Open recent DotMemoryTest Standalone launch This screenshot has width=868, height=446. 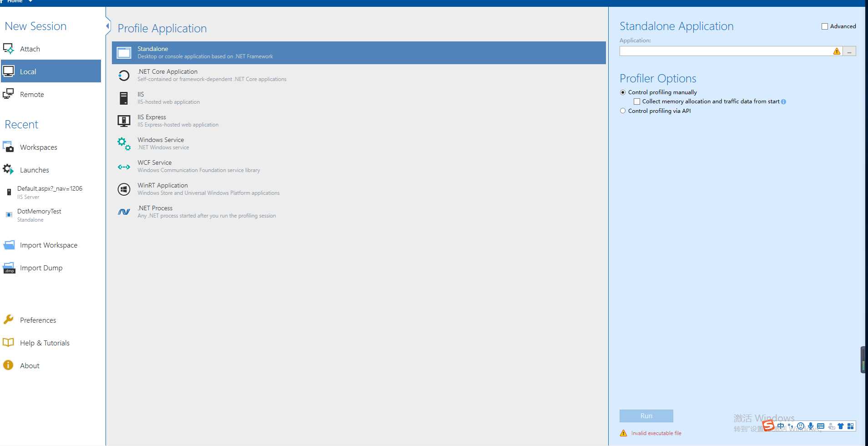coord(51,215)
